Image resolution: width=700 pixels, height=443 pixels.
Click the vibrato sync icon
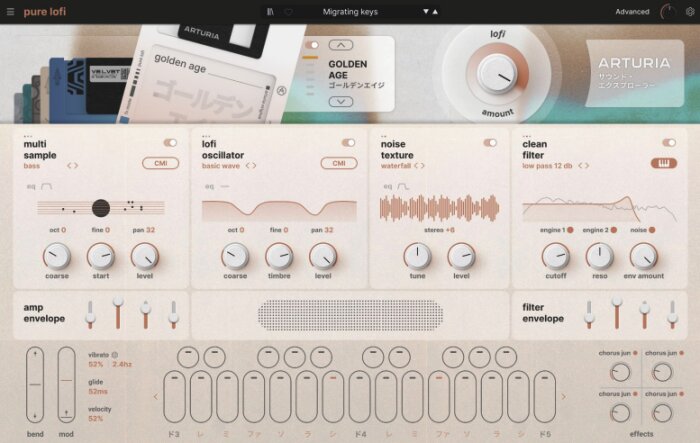tap(115, 355)
